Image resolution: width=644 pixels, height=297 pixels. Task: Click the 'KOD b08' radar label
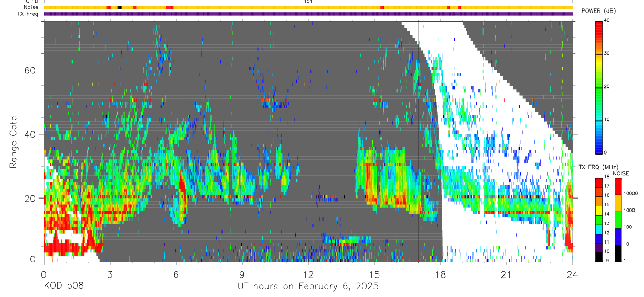63,286
